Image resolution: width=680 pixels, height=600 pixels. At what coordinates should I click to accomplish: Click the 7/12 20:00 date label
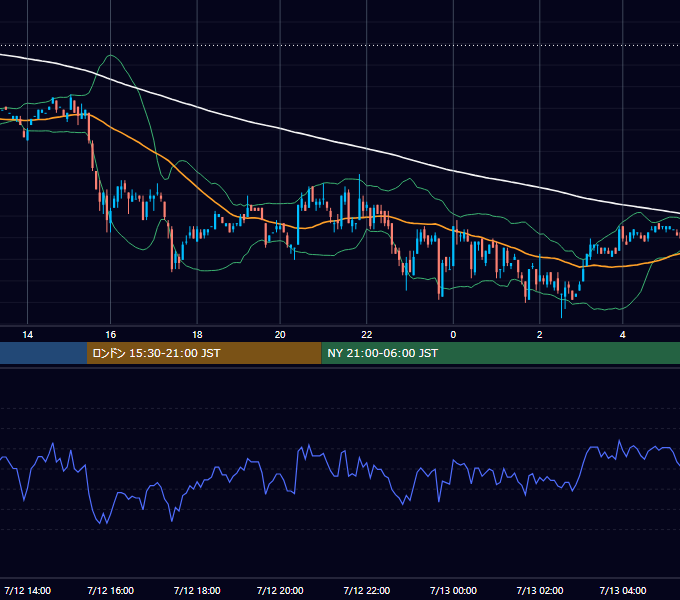[280, 590]
